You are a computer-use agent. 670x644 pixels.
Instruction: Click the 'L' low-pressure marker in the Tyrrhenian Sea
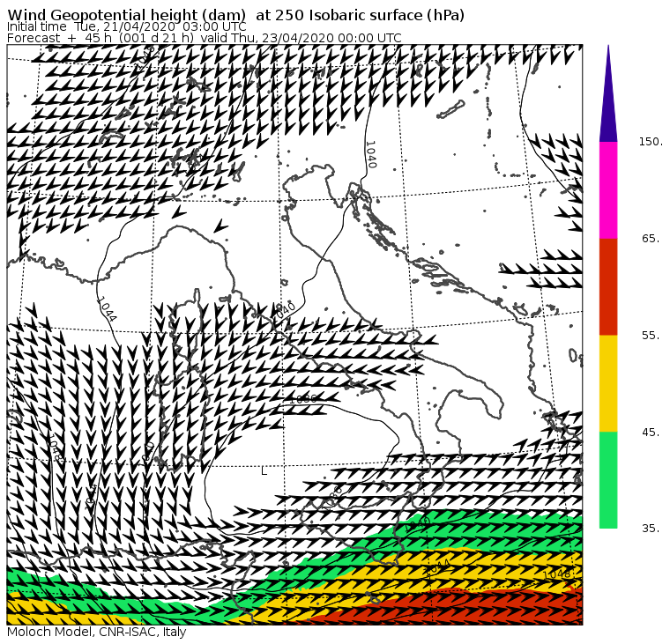pyautogui.click(x=264, y=471)
